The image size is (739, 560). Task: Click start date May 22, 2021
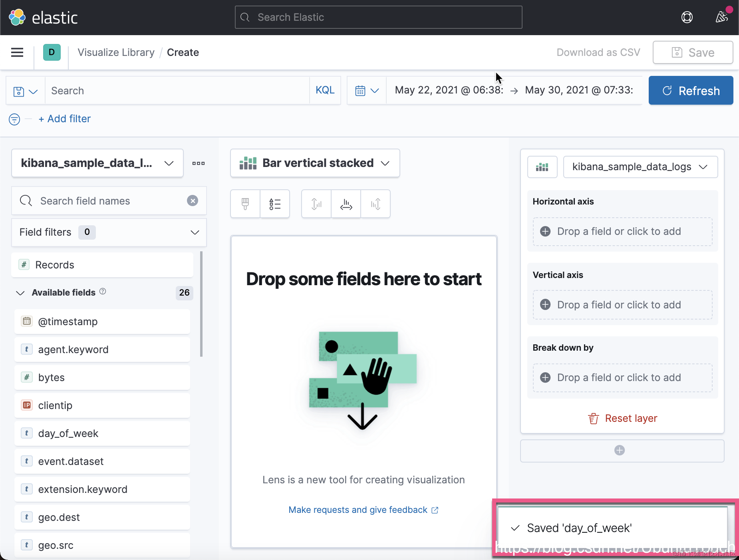tap(449, 90)
